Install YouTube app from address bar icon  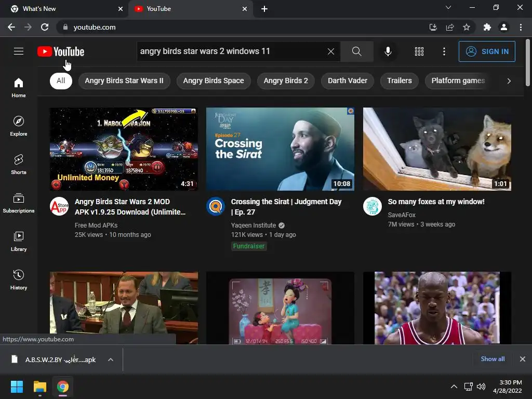tap(433, 27)
